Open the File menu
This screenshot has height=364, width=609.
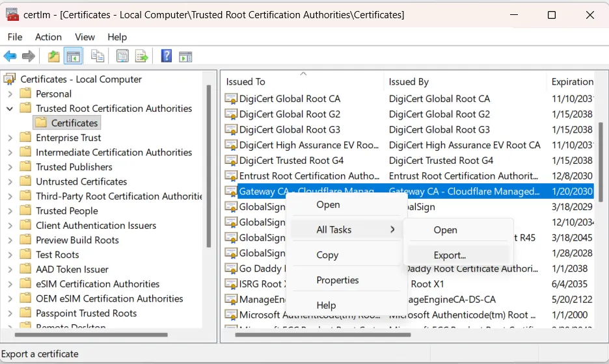[x=15, y=37]
